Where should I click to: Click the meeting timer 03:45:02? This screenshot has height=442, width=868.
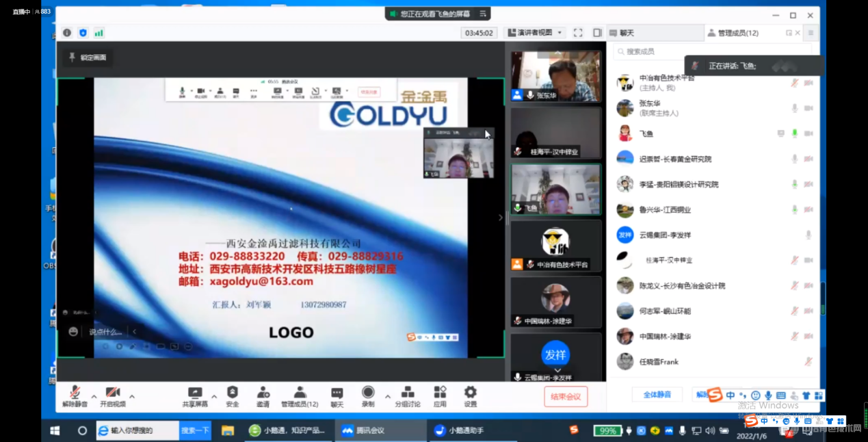(x=479, y=33)
